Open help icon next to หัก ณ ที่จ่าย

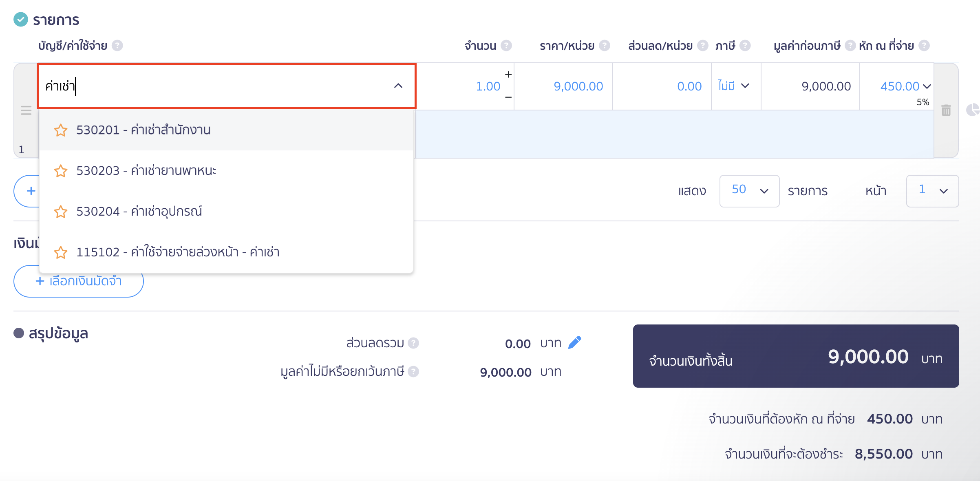[x=924, y=45]
